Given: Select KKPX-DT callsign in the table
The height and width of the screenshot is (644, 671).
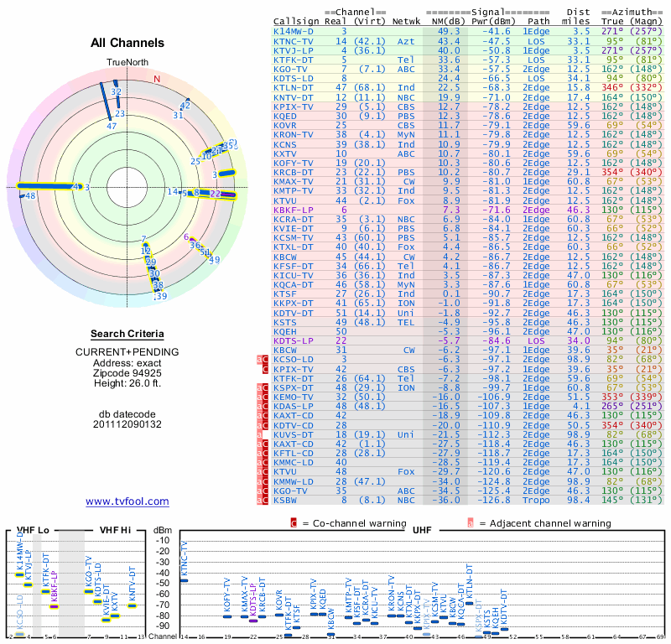Looking at the screenshot, I should point(294,304).
